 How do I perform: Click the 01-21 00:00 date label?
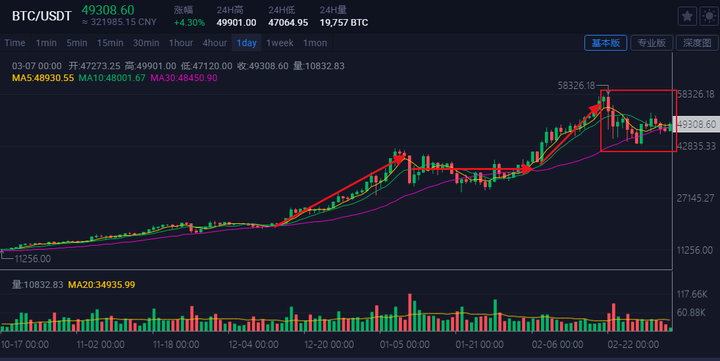pyautogui.click(x=479, y=344)
